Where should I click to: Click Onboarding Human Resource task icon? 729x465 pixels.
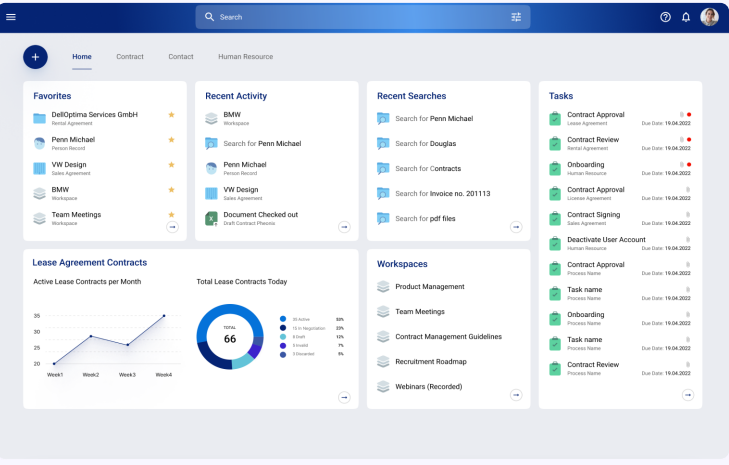click(x=555, y=168)
